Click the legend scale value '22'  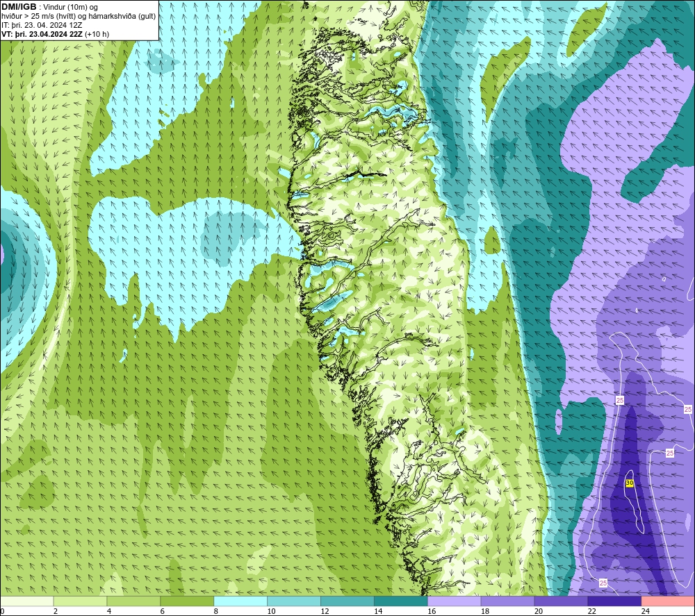click(591, 611)
